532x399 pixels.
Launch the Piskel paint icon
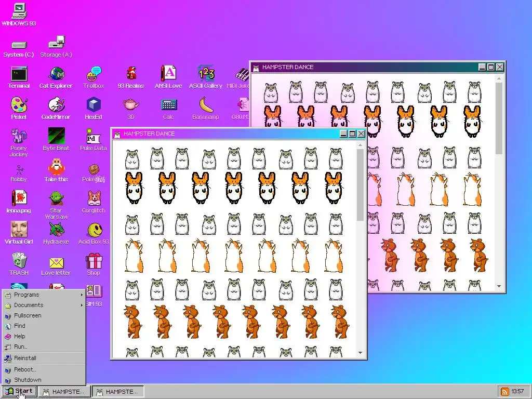[19, 109]
